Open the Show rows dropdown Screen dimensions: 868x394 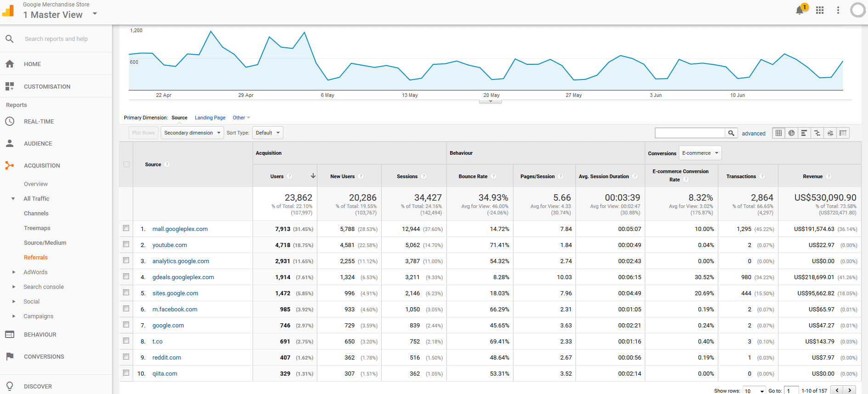[x=754, y=391]
